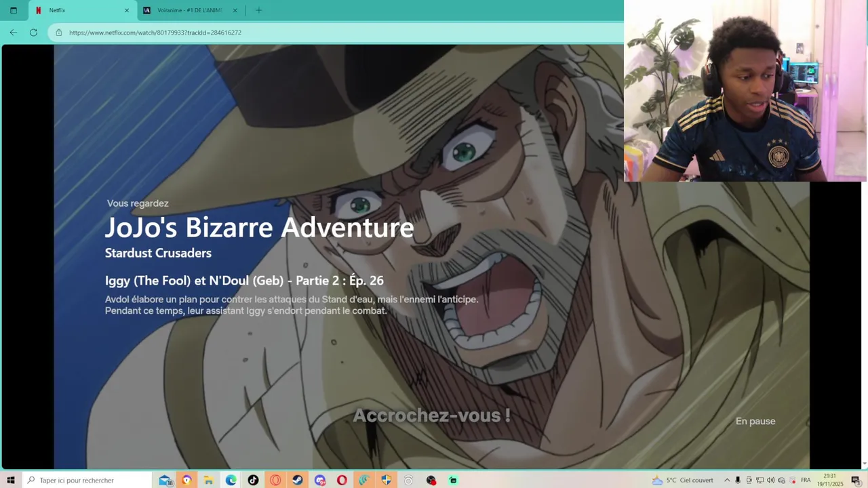The height and width of the screenshot is (488, 868).
Task: Open Microsoft Edge from taskbar
Action: pos(231,480)
